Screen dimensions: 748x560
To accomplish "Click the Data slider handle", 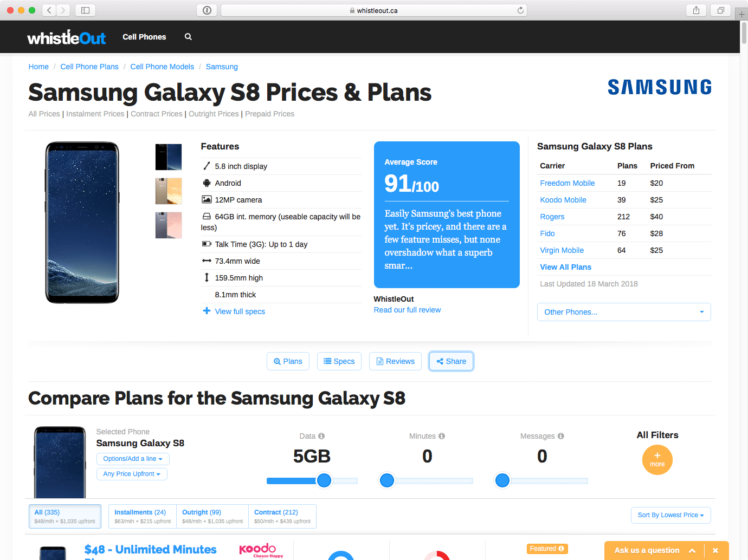I will 324,480.
